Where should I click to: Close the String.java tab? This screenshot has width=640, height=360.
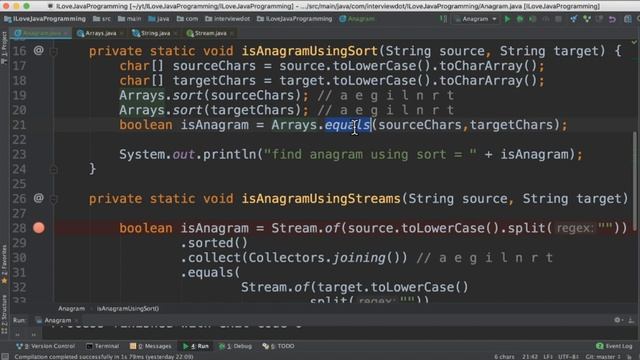[x=176, y=33]
